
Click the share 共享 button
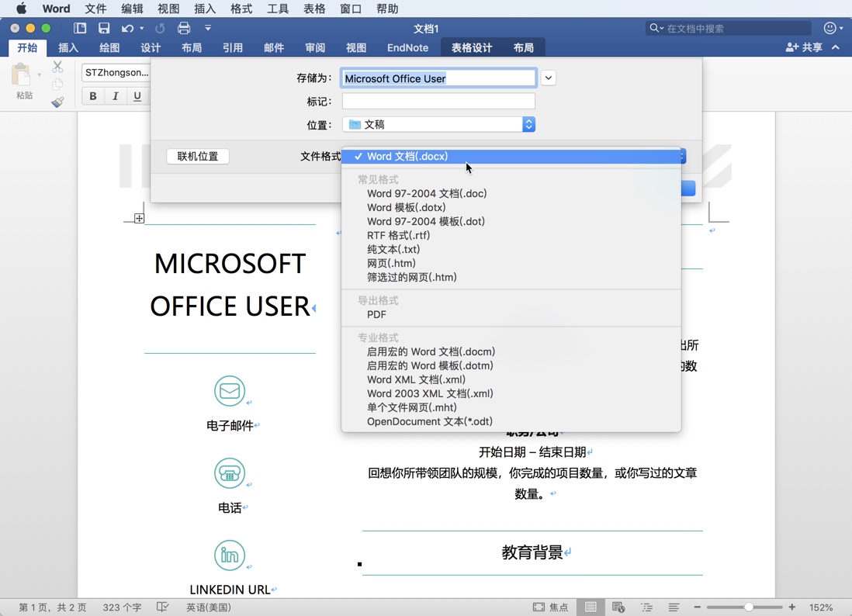pyautogui.click(x=804, y=48)
